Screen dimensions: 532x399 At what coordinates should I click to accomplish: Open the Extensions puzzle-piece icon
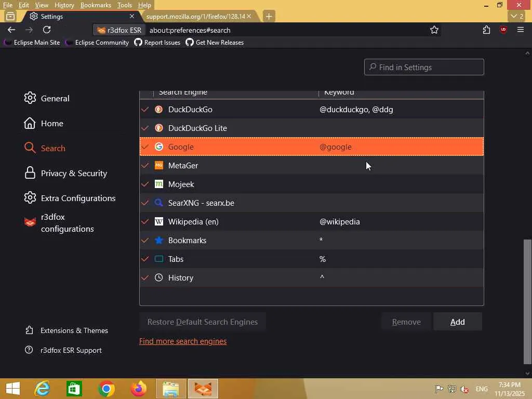click(x=486, y=30)
